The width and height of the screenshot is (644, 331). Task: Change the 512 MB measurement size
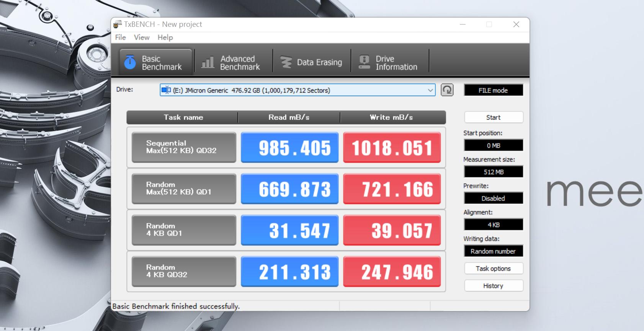point(494,172)
